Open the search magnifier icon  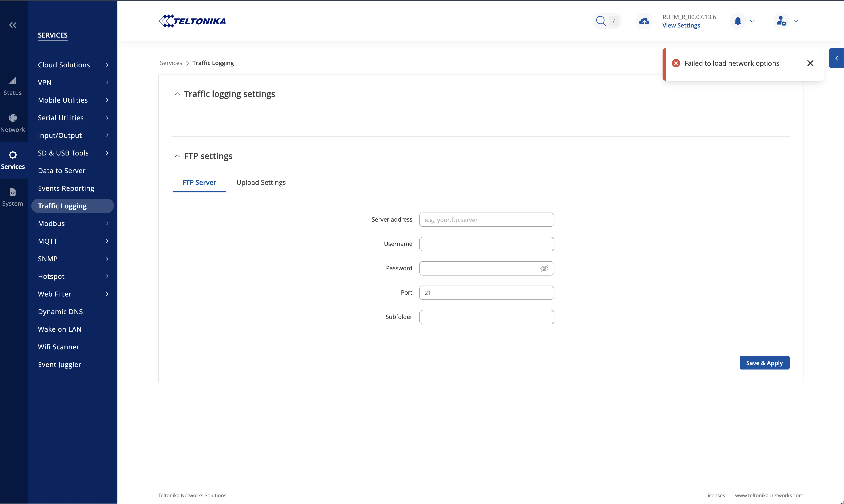pyautogui.click(x=601, y=21)
